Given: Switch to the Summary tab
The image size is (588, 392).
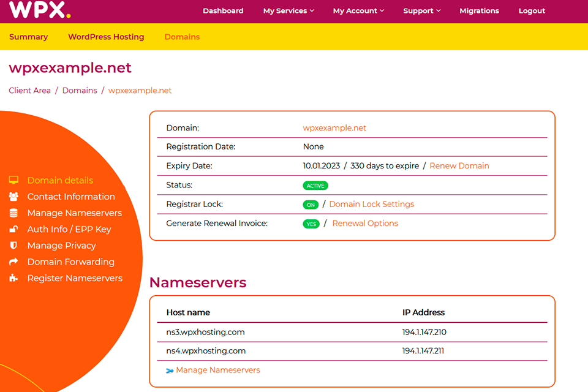Looking at the screenshot, I should (29, 37).
